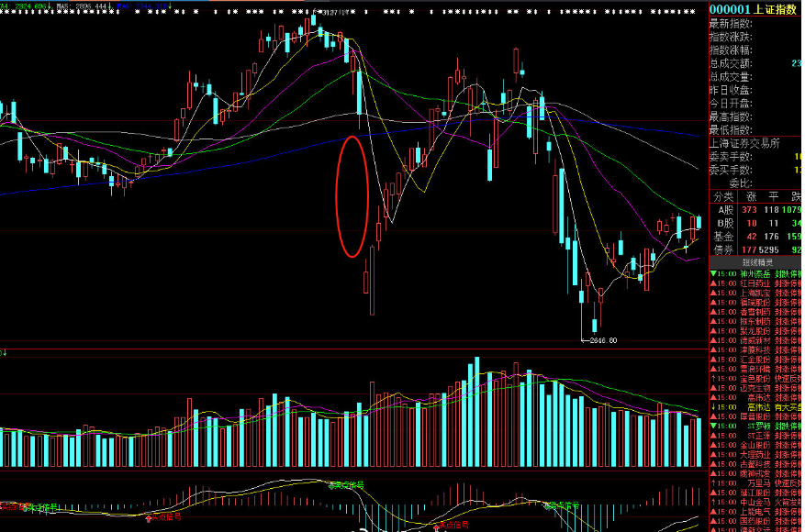This screenshot has width=805, height=532.
Task: Open the 000001 上证指数 title
Action: pyautogui.click(x=753, y=8)
